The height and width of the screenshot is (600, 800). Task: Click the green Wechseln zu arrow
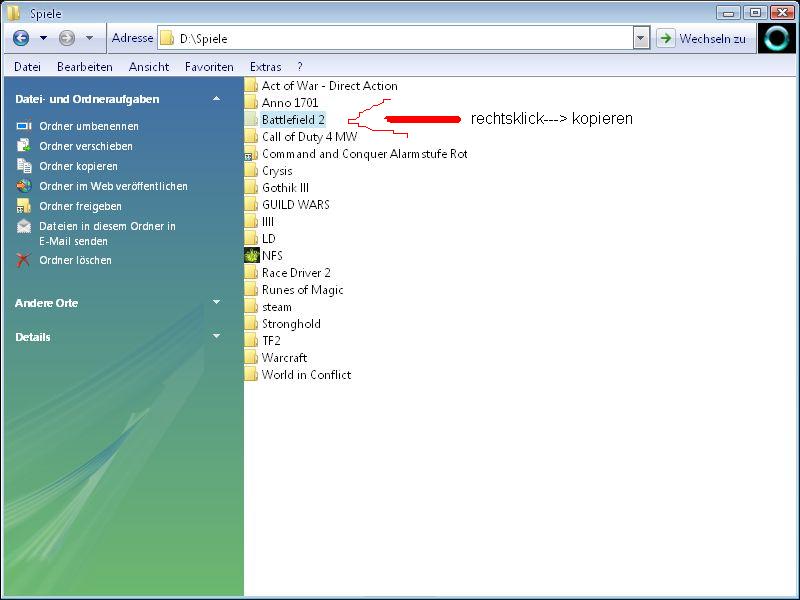tap(665, 38)
